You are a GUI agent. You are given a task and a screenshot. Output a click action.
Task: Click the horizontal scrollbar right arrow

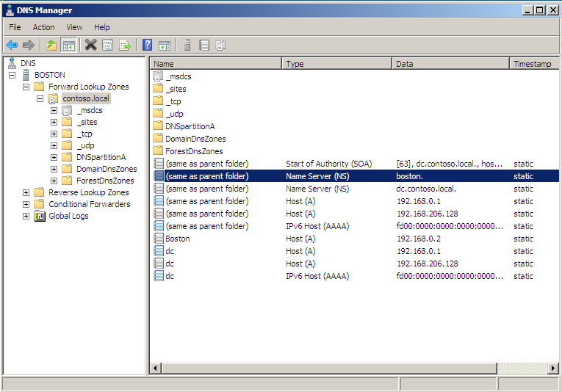pyautogui.click(x=553, y=368)
